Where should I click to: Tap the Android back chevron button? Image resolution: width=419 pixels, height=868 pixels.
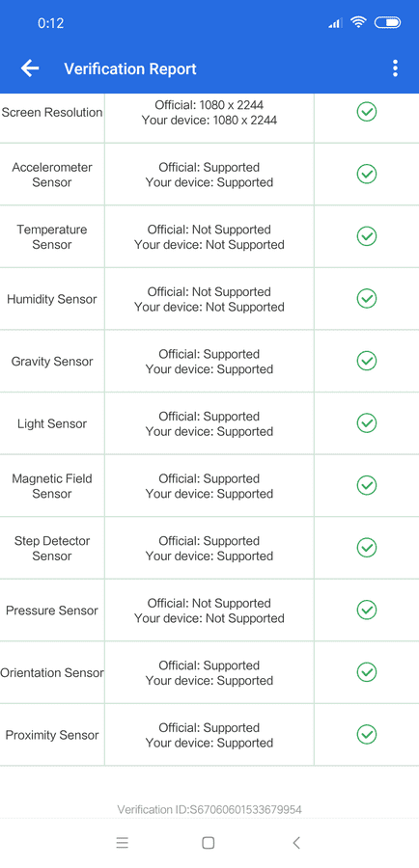pyautogui.click(x=296, y=843)
